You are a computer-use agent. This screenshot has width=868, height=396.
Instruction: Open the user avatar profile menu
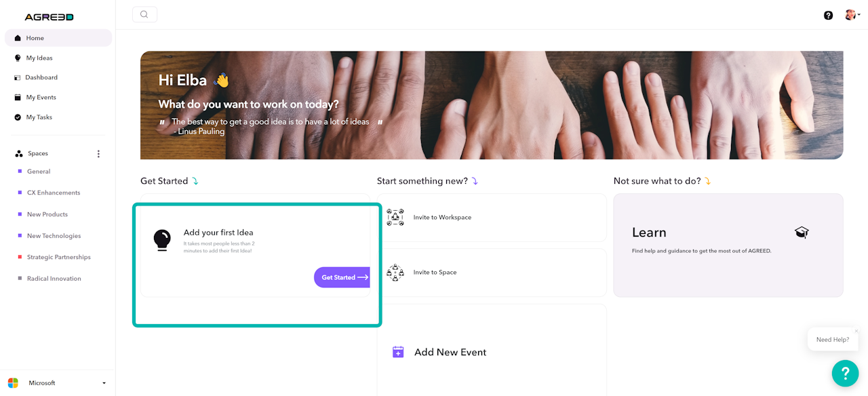coord(852,15)
